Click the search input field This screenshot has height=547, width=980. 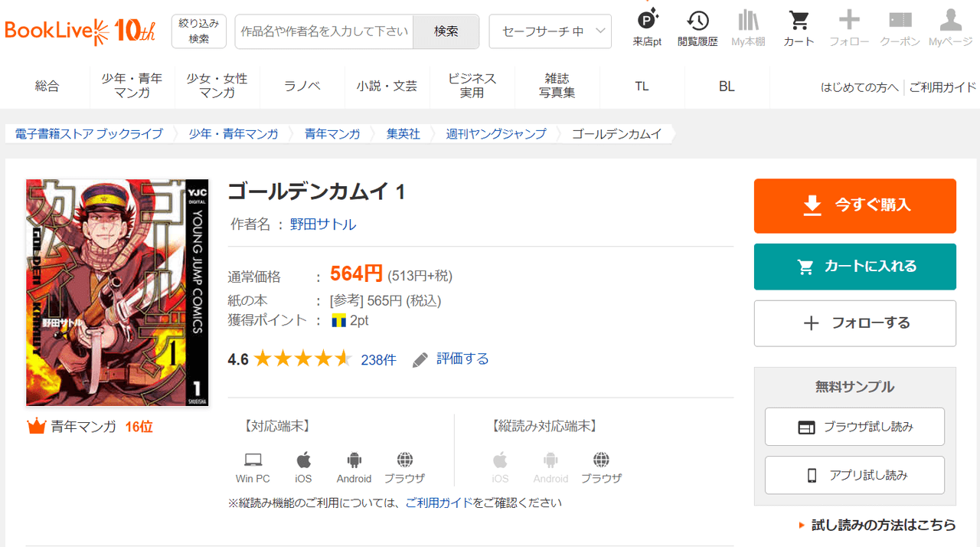[x=324, y=31]
